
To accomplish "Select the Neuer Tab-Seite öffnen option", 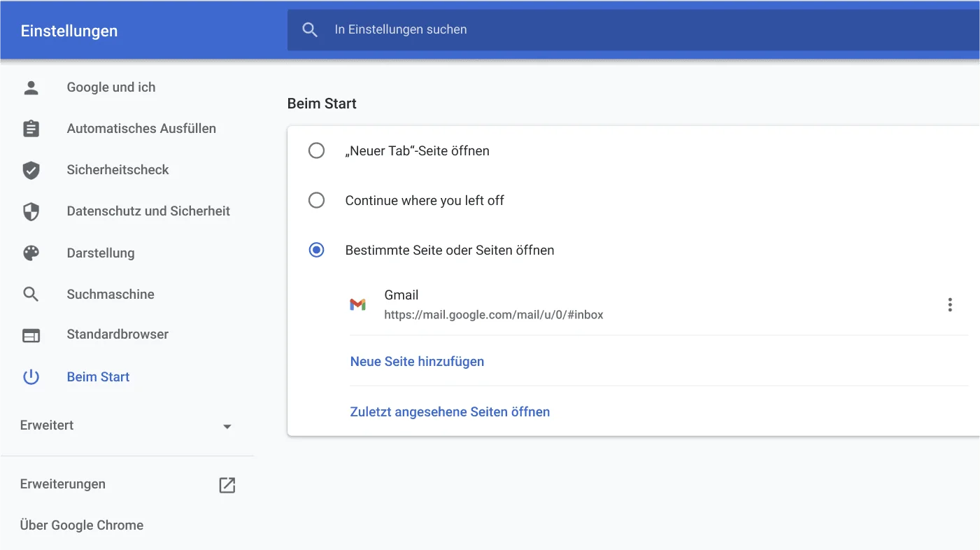I will (x=317, y=150).
